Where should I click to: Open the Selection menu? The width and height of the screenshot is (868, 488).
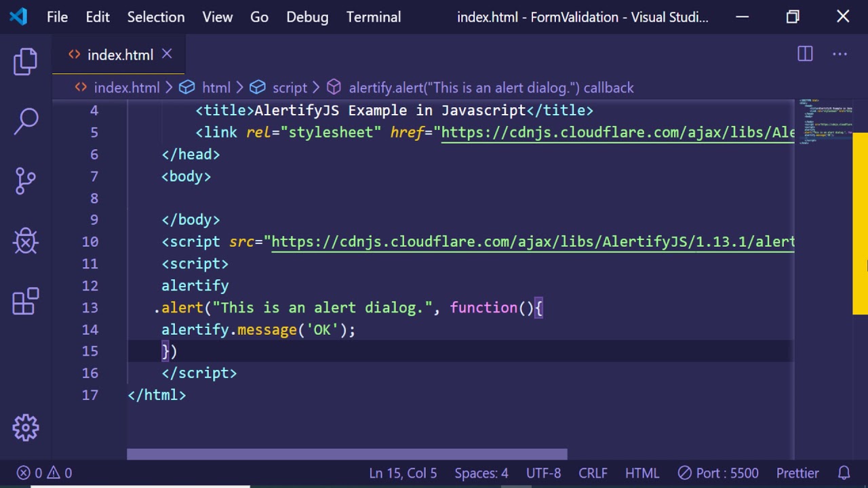[155, 17]
